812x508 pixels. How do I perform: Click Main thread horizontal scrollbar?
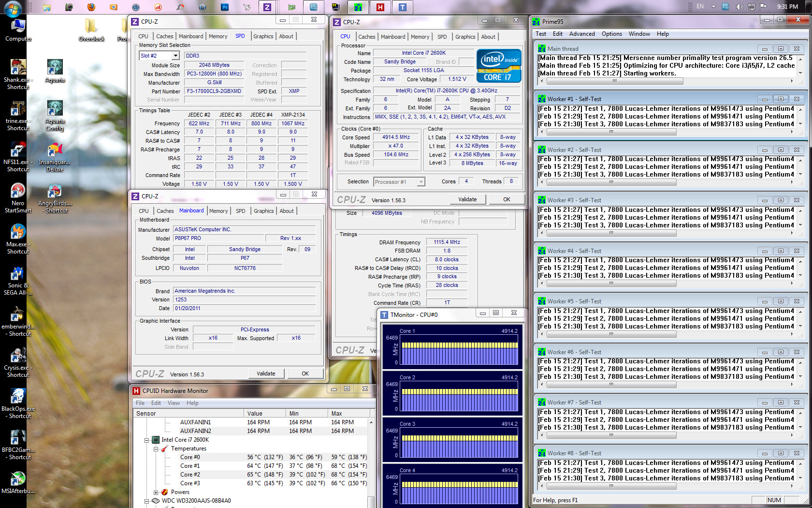click(614, 81)
